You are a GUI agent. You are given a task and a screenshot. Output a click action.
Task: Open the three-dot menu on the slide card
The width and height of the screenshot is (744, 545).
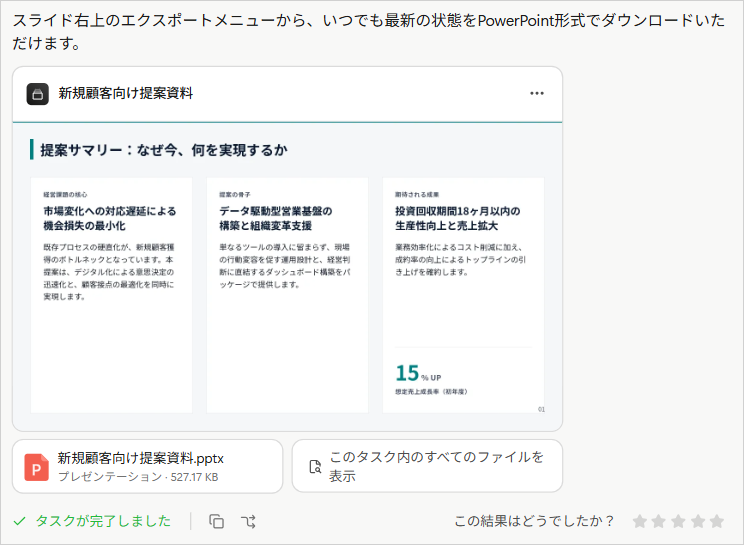point(537,93)
